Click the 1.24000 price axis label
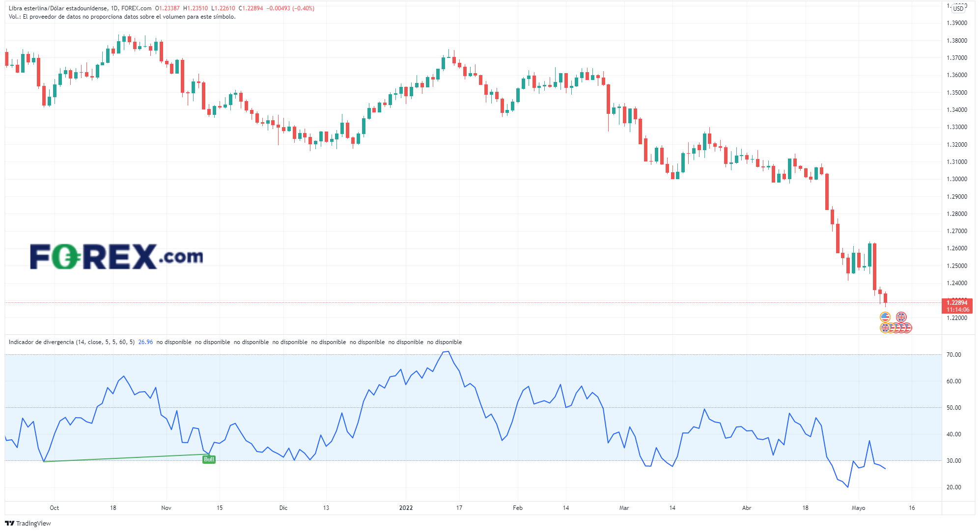The image size is (980, 532). (957, 283)
